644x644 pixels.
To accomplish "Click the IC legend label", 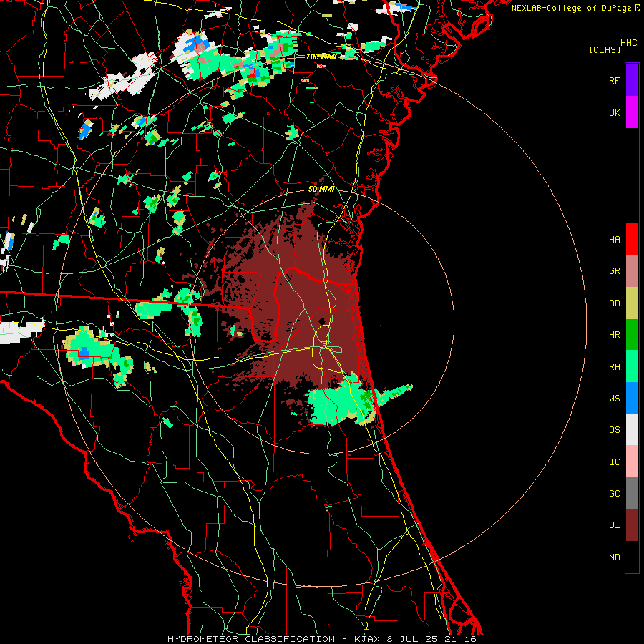I will pyautogui.click(x=614, y=462).
